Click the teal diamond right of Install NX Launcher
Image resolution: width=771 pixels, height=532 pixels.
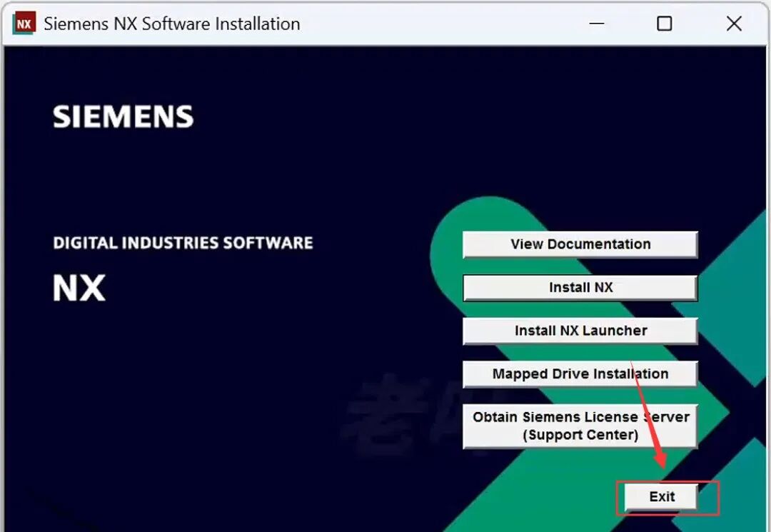727,315
